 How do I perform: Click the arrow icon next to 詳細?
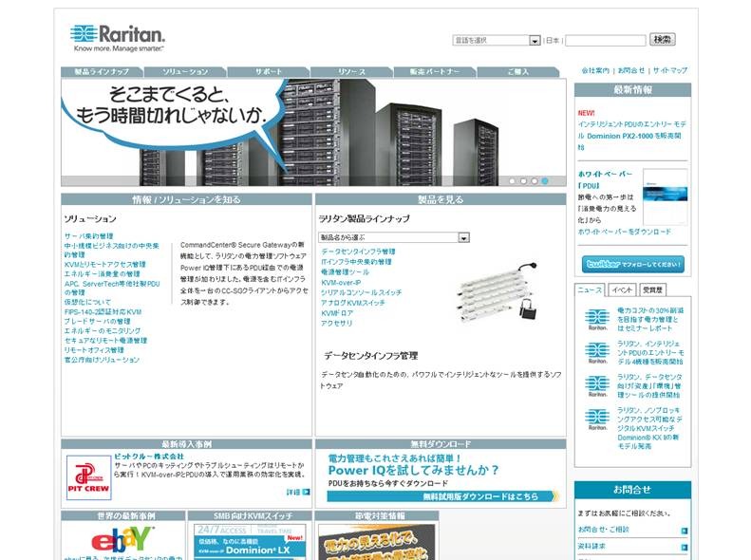pyautogui.click(x=306, y=492)
